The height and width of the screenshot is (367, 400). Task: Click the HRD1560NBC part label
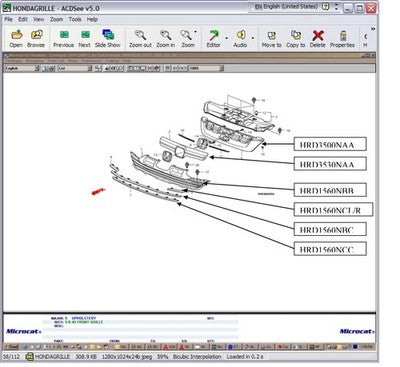coord(330,229)
